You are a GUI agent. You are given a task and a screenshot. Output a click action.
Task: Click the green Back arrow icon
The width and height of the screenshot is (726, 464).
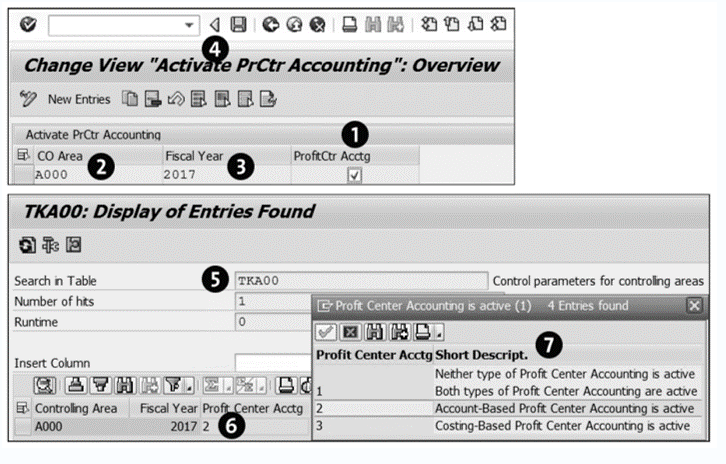(x=270, y=23)
